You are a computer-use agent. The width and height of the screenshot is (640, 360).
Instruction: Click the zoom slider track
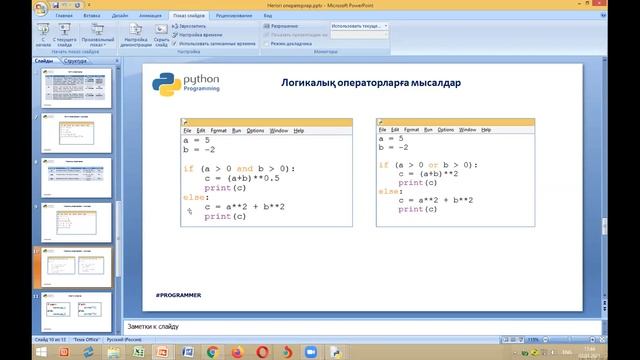click(569, 340)
